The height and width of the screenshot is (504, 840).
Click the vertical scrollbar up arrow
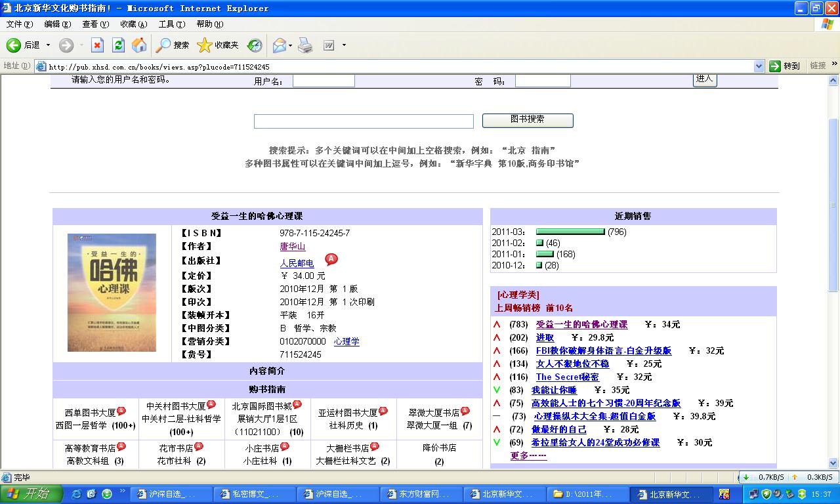(x=834, y=80)
